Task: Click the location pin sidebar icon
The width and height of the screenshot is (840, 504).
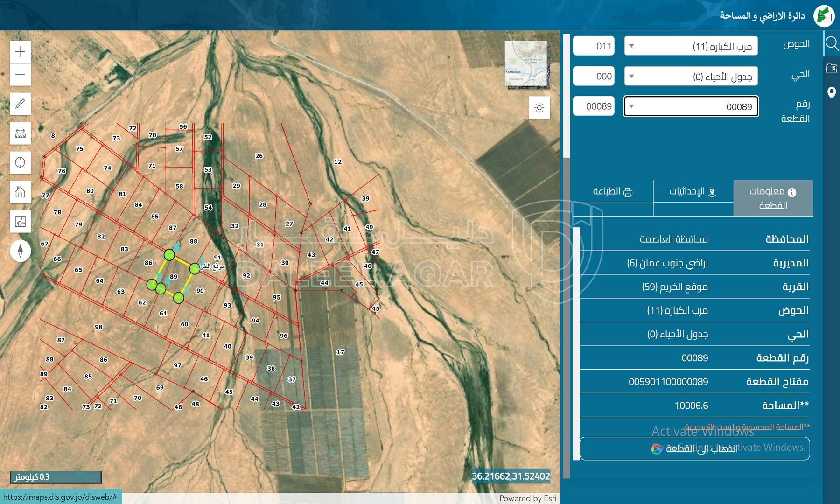Action: 832,92
